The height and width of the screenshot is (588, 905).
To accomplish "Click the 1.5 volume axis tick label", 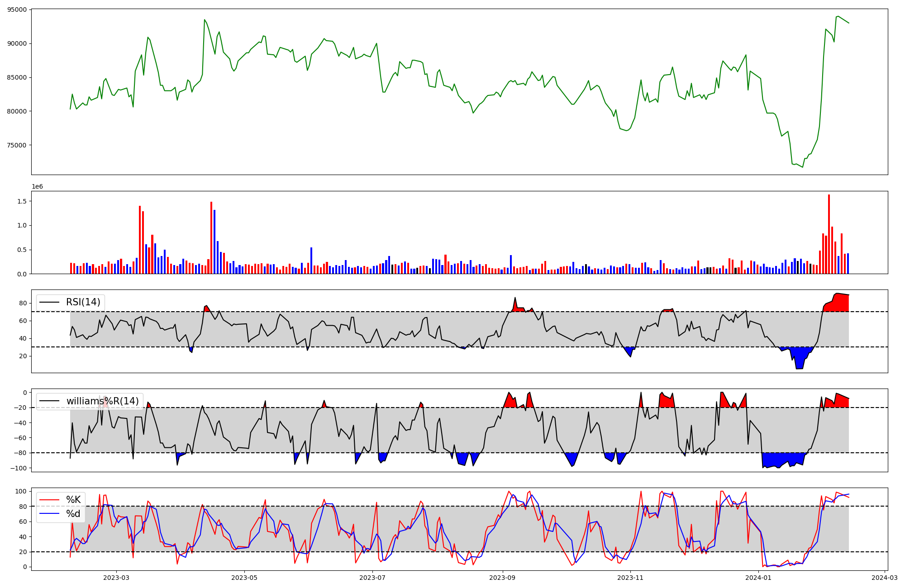I will click(22, 201).
